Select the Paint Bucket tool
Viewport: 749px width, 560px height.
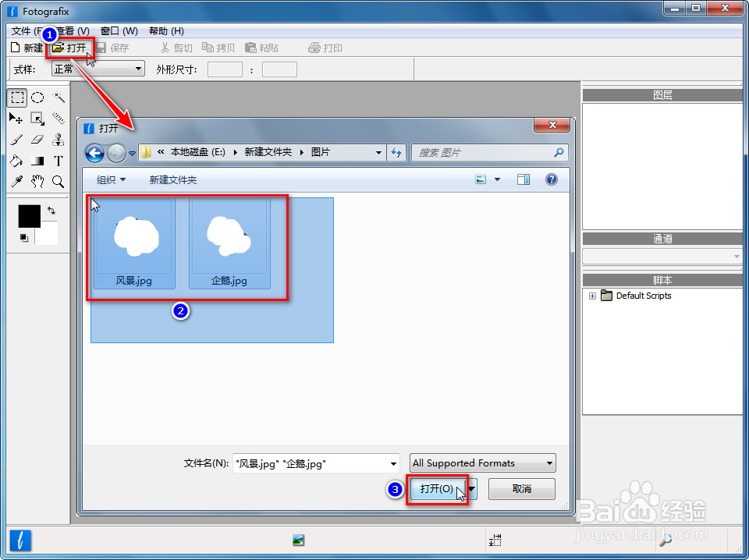tap(17, 160)
